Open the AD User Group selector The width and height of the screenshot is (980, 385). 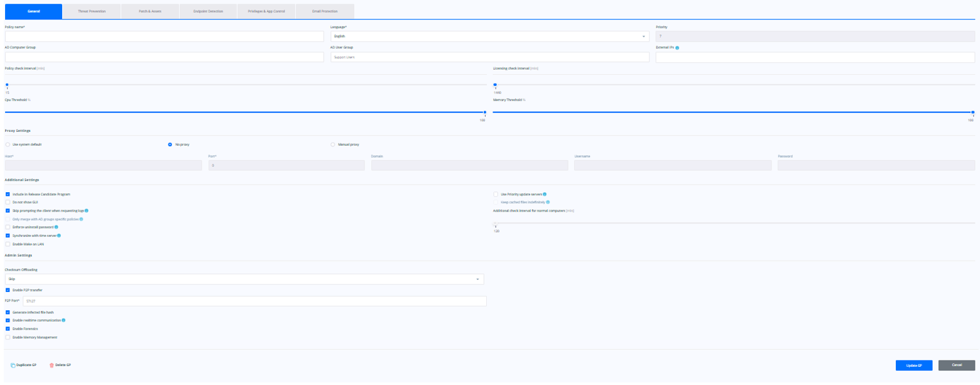[490, 57]
